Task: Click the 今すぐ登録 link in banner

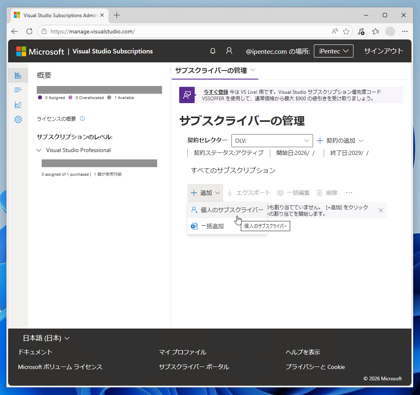Action: click(216, 92)
